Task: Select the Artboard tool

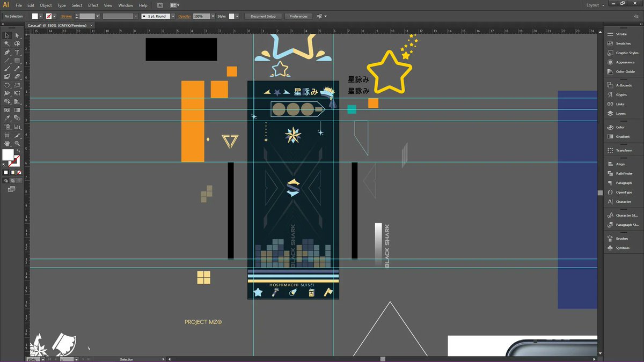Action: [x=7, y=135]
